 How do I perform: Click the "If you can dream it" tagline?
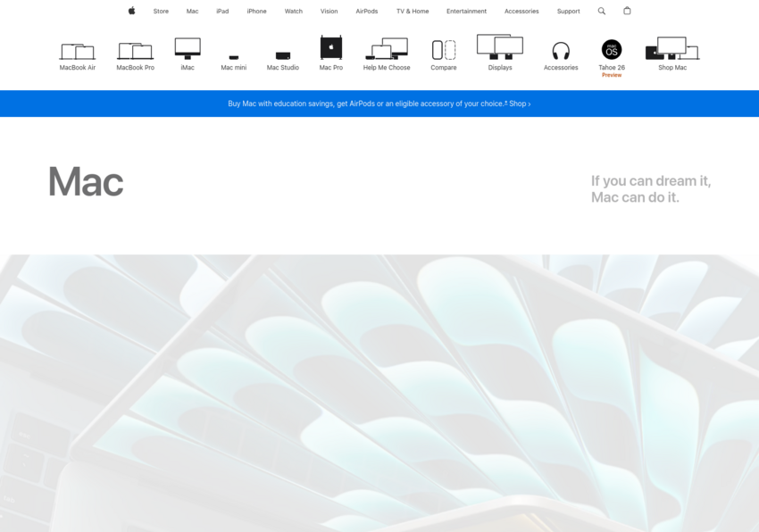point(651,189)
